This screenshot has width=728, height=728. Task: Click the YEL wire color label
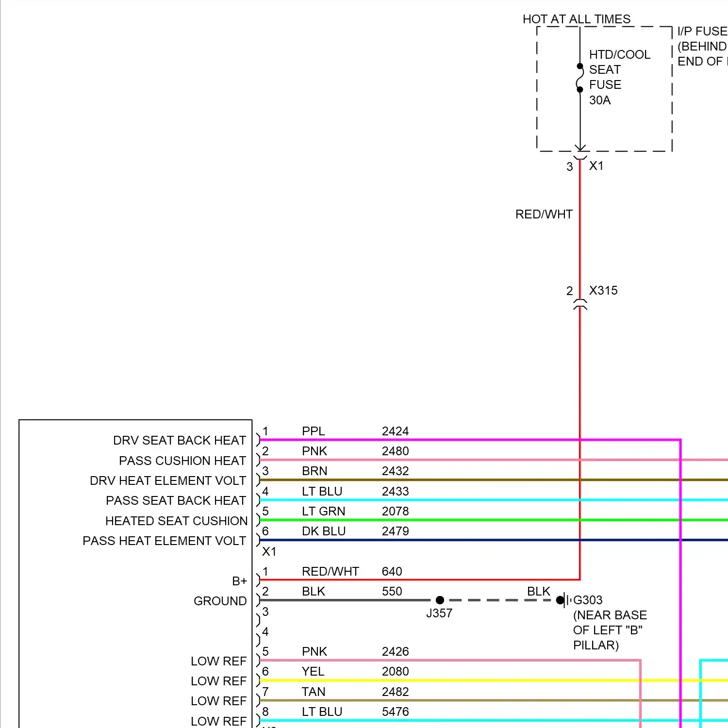tap(313, 672)
